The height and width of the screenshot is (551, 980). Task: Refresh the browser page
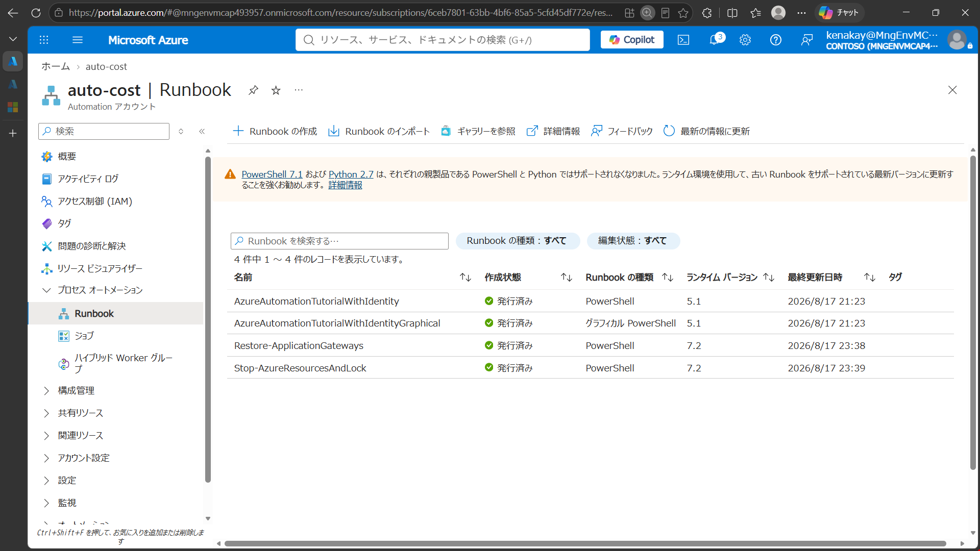(x=36, y=13)
